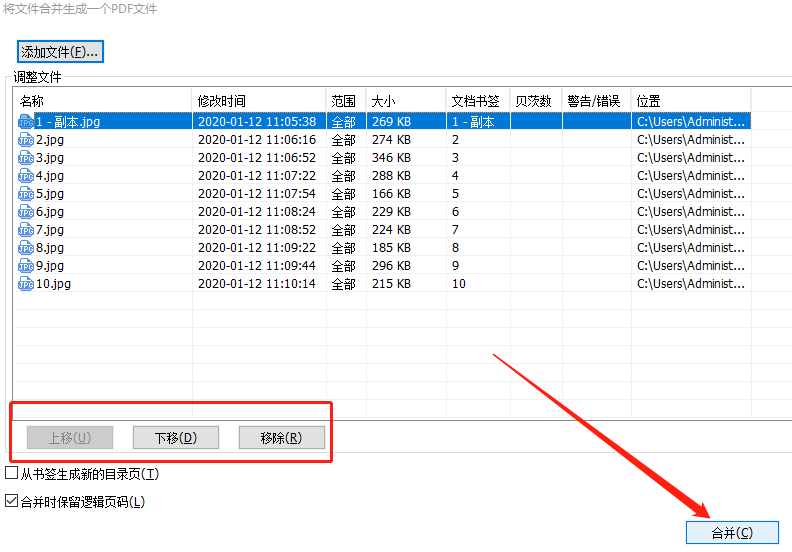
Task: Click the 下移(D) button
Action: [x=176, y=437]
